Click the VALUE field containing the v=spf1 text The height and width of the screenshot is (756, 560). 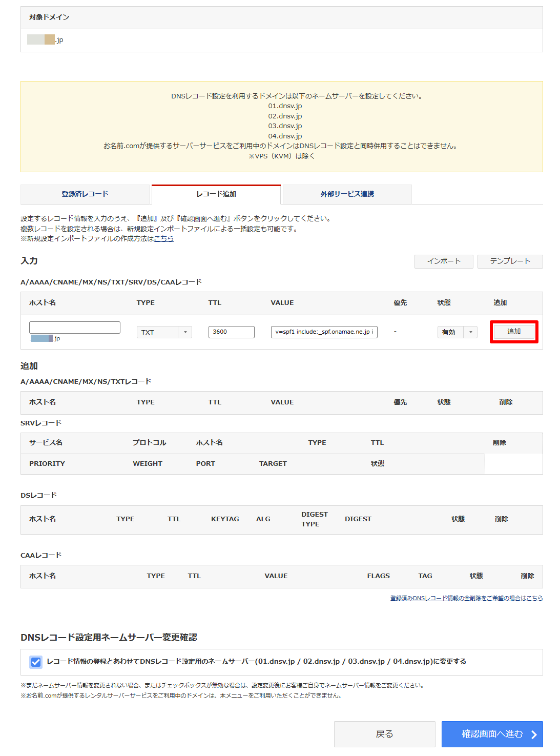coord(324,332)
